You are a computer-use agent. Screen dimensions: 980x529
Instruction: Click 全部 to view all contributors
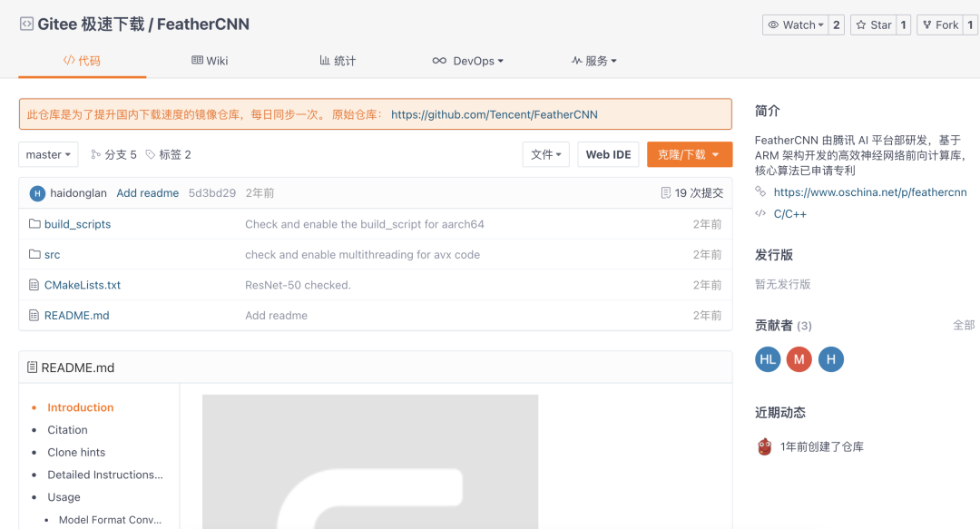coord(963,325)
